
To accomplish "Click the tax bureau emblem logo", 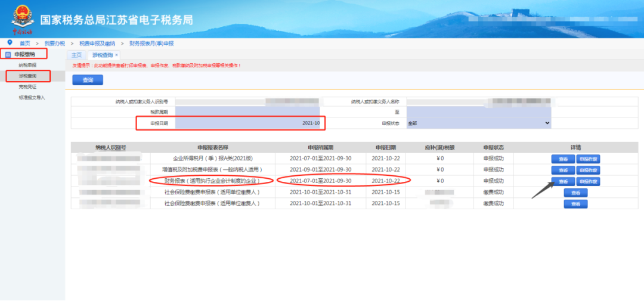I will click(22, 19).
